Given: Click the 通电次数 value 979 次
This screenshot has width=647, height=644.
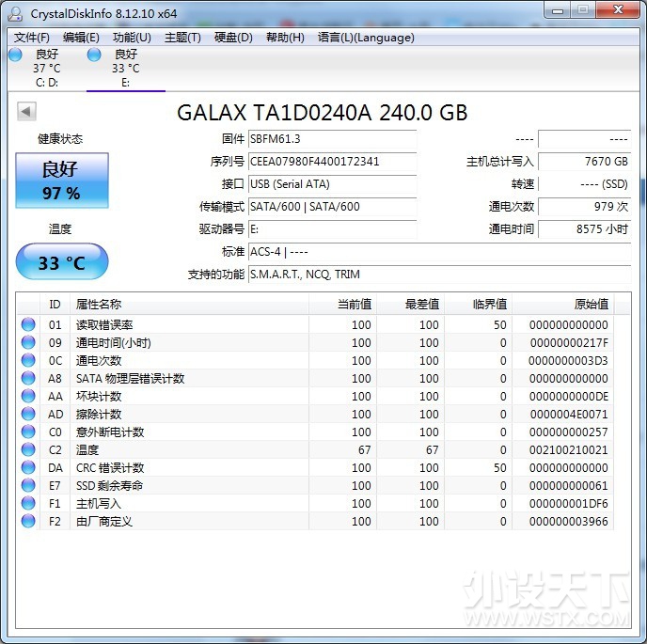Looking at the screenshot, I should tap(585, 206).
